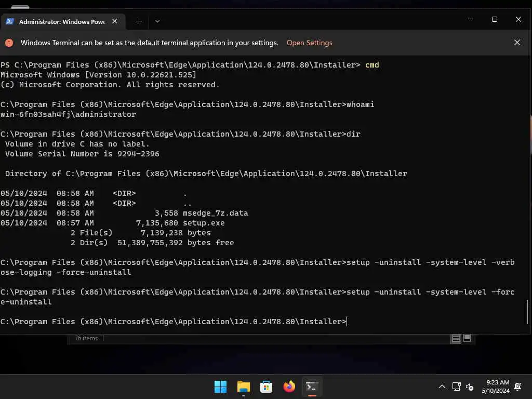Viewport: 532px width, 399px height.
Task: Close the PowerShell tab
Action: pyautogui.click(x=115, y=21)
